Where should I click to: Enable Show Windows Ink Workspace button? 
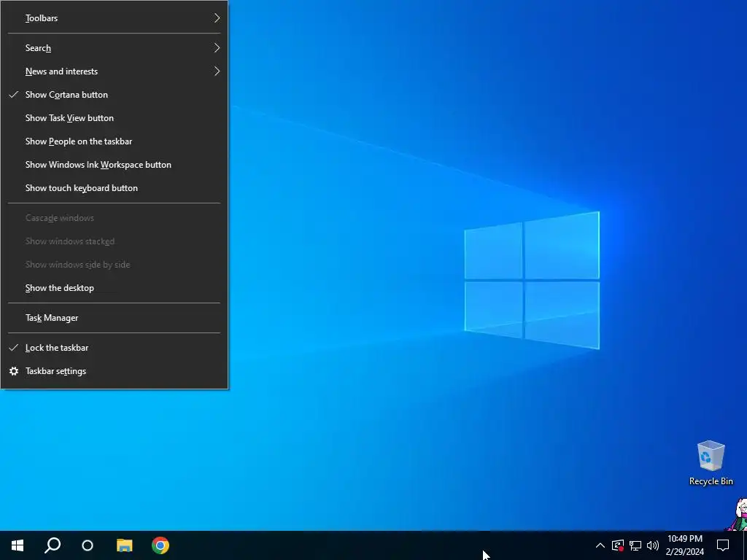pyautogui.click(x=115, y=165)
